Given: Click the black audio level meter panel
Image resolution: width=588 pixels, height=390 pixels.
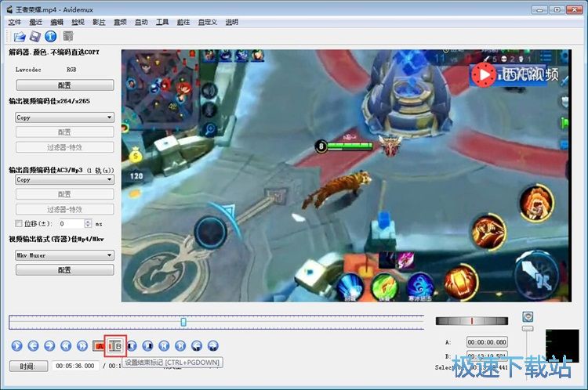Looking at the screenshot, I should click(x=562, y=346).
